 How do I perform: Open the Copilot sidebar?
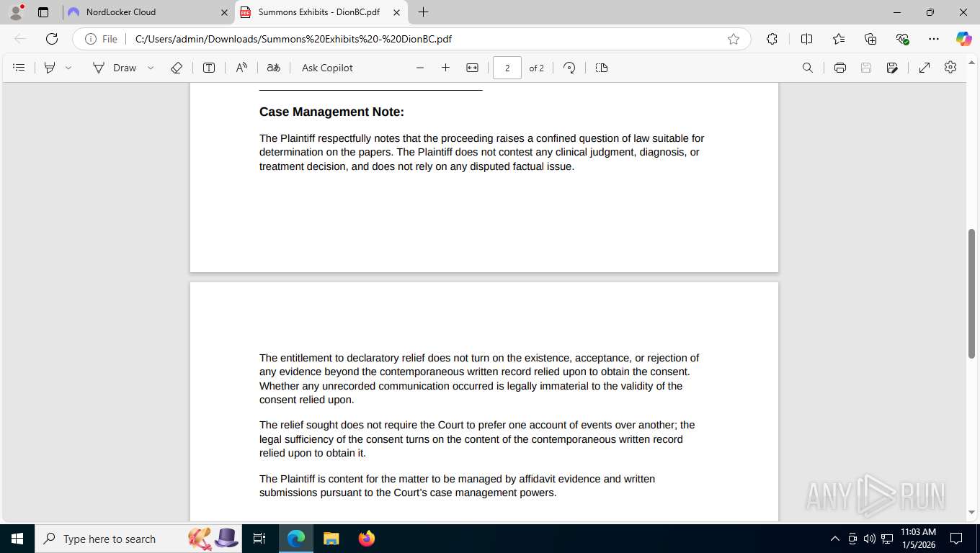click(x=963, y=39)
